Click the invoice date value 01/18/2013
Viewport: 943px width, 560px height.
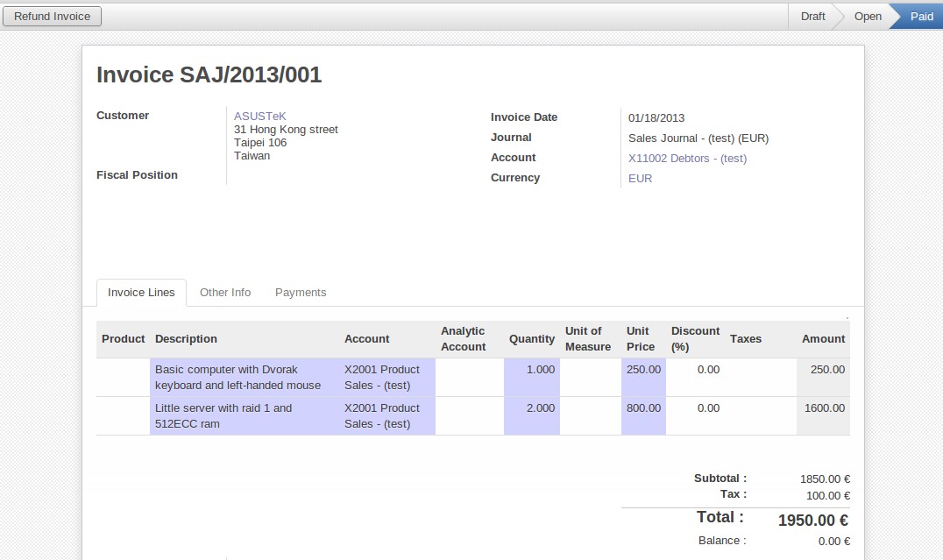[x=656, y=118]
